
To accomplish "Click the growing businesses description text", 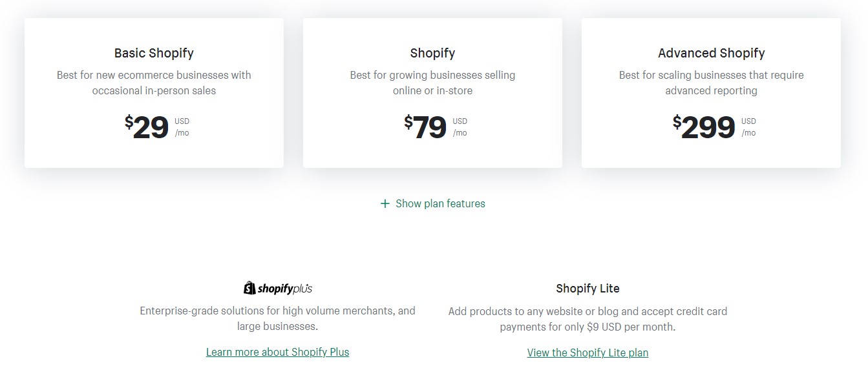I will (432, 83).
